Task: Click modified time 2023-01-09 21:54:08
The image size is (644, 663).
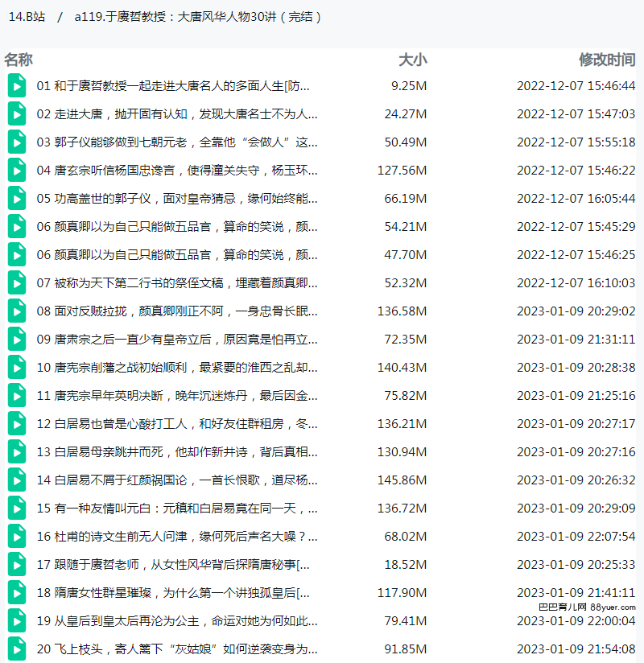Action: [576, 649]
